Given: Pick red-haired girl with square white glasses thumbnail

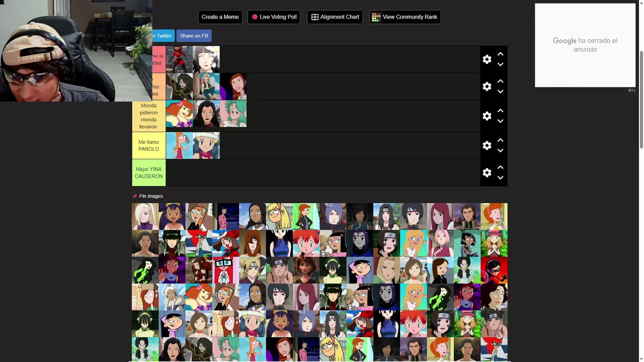Looking at the screenshot, I should pyautogui.click(x=225, y=270).
